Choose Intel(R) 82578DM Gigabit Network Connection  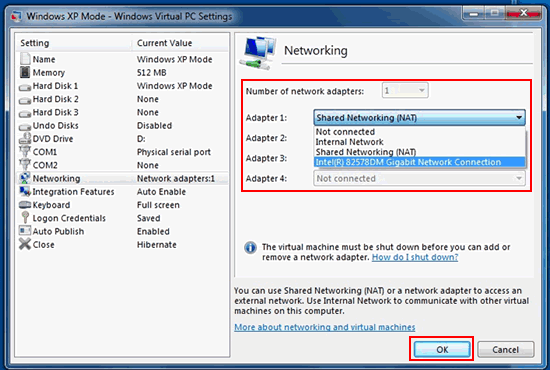point(419,162)
